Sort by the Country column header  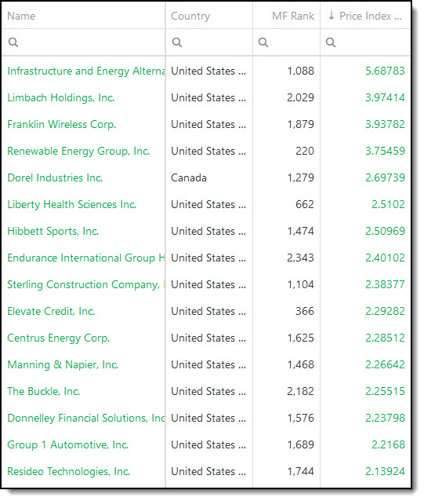tap(190, 16)
